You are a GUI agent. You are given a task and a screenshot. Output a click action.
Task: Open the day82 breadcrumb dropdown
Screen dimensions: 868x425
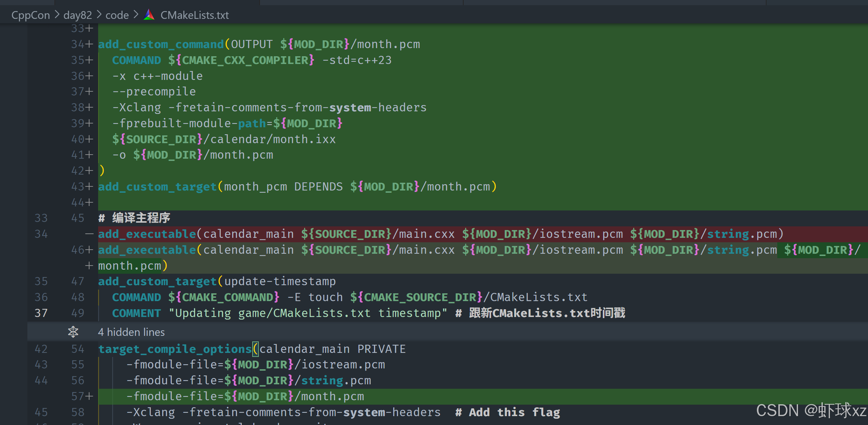coord(77,15)
